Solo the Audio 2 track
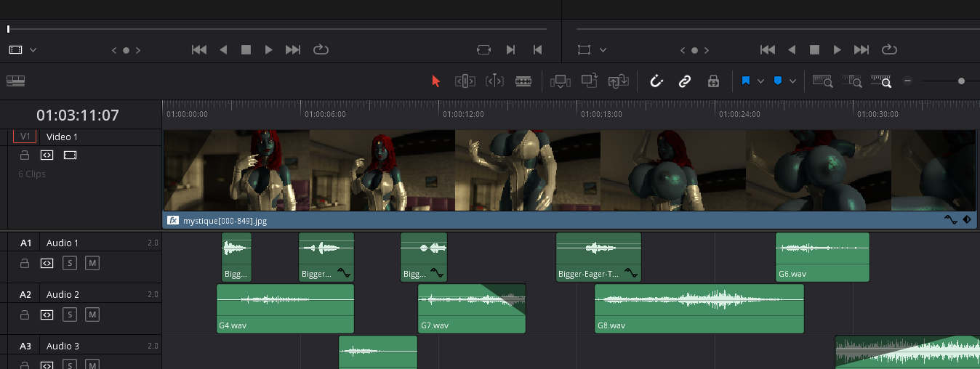This screenshot has width=980, height=369. pyautogui.click(x=69, y=315)
